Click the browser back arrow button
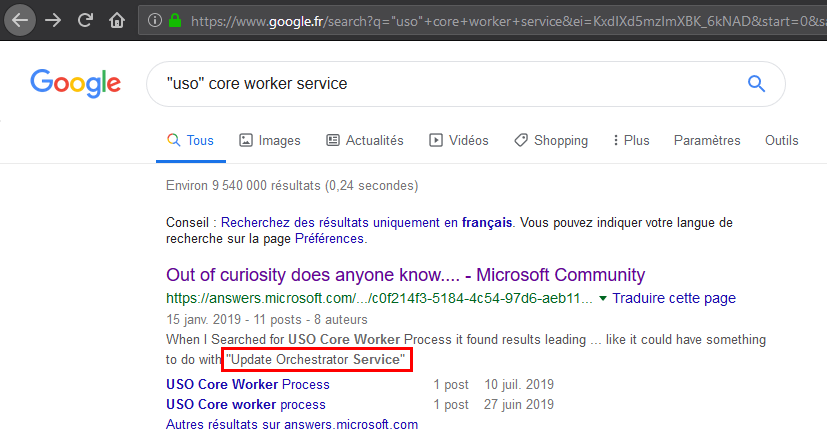Viewport: 827px width, 444px height. point(20,19)
